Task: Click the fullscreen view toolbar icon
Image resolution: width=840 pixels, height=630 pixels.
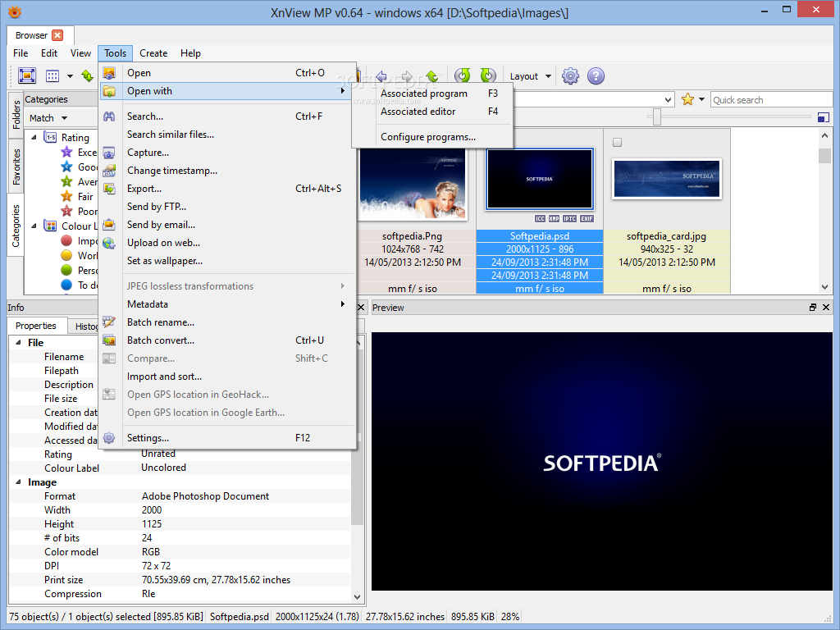Action: click(27, 75)
